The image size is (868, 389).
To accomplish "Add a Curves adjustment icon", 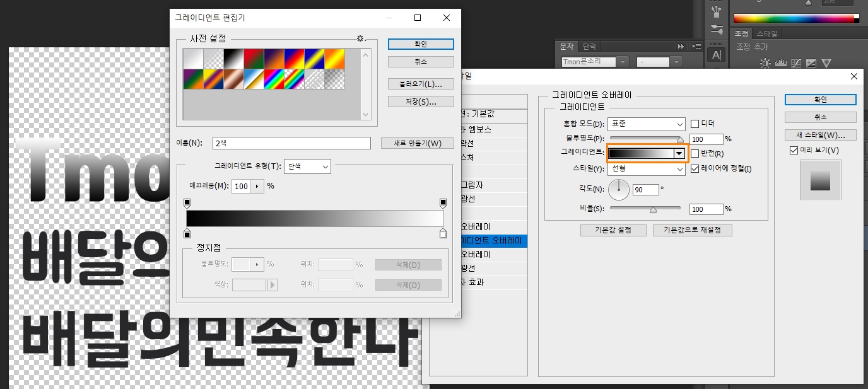I will (x=796, y=63).
